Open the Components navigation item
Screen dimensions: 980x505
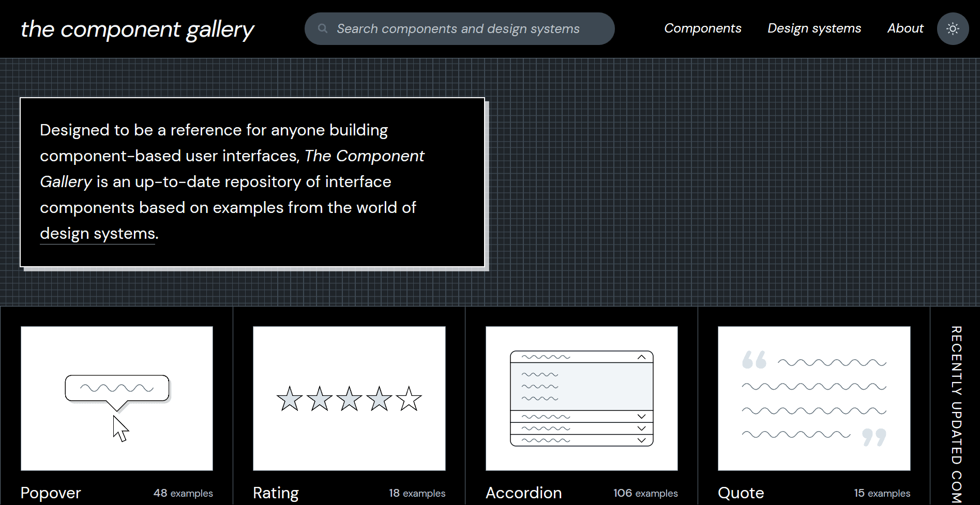click(702, 28)
